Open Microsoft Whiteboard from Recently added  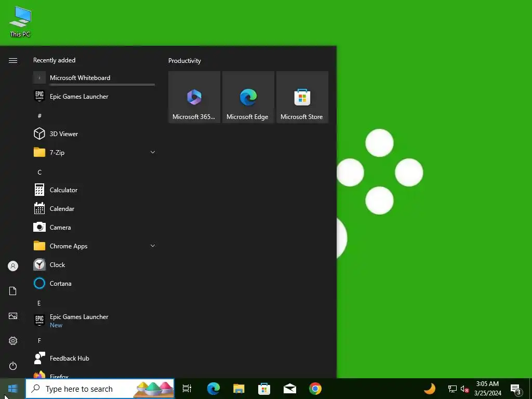(94, 78)
